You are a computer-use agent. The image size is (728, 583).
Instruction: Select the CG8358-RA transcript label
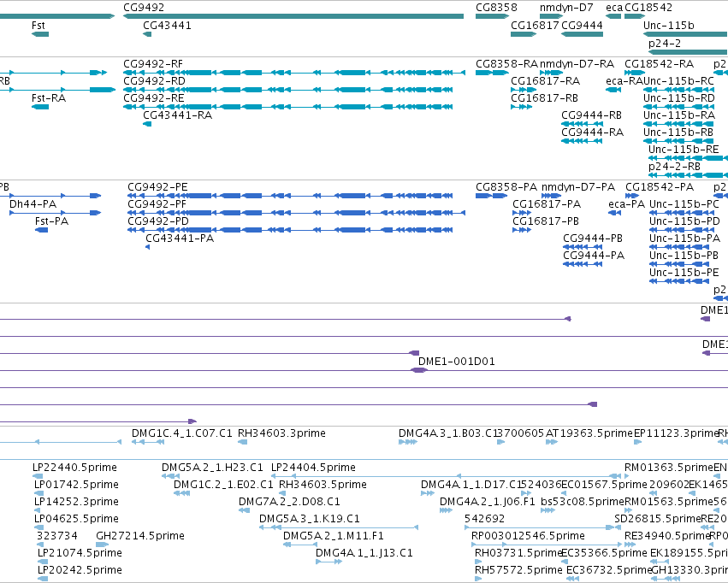pyautogui.click(x=507, y=64)
